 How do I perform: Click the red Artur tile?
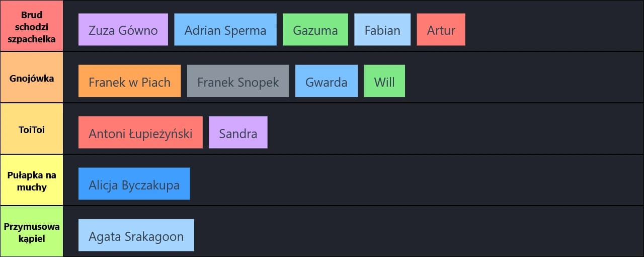click(441, 30)
